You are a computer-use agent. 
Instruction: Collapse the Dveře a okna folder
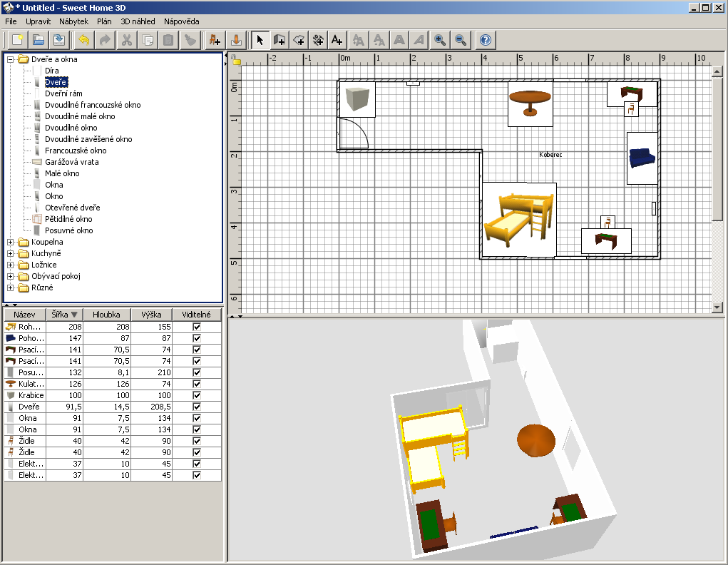11,59
